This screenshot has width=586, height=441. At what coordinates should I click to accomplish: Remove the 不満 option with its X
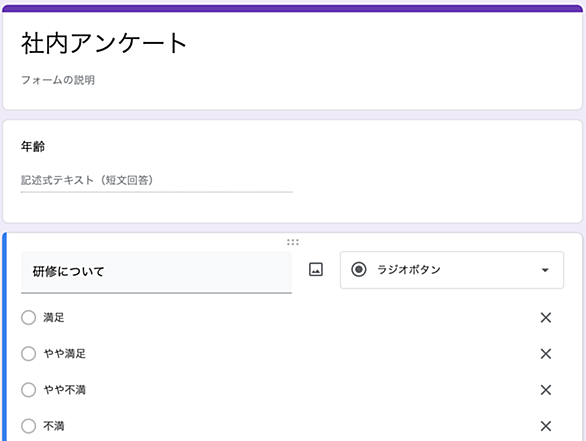click(546, 426)
